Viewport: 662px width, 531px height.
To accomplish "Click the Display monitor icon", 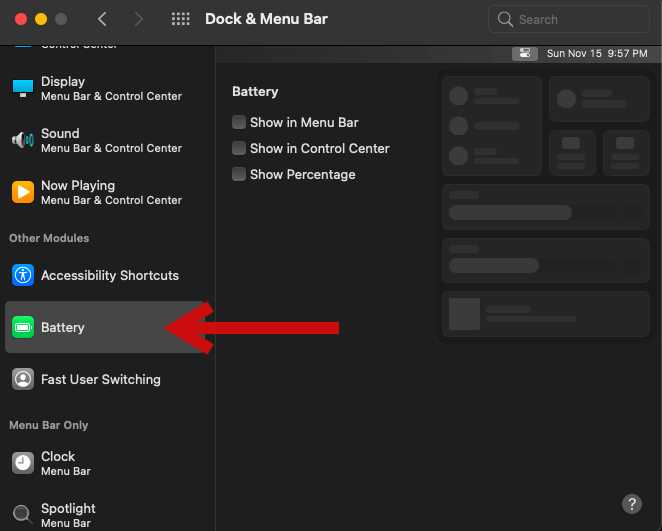I will (x=23, y=88).
